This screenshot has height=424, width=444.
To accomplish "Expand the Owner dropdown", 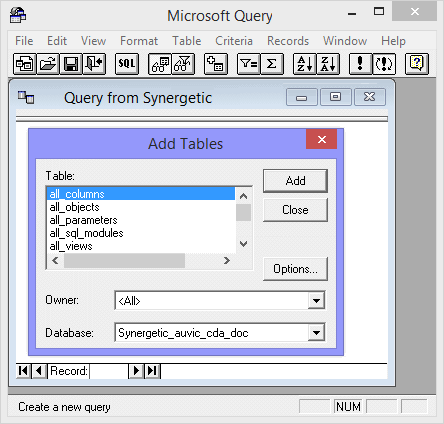I will pyautogui.click(x=316, y=301).
